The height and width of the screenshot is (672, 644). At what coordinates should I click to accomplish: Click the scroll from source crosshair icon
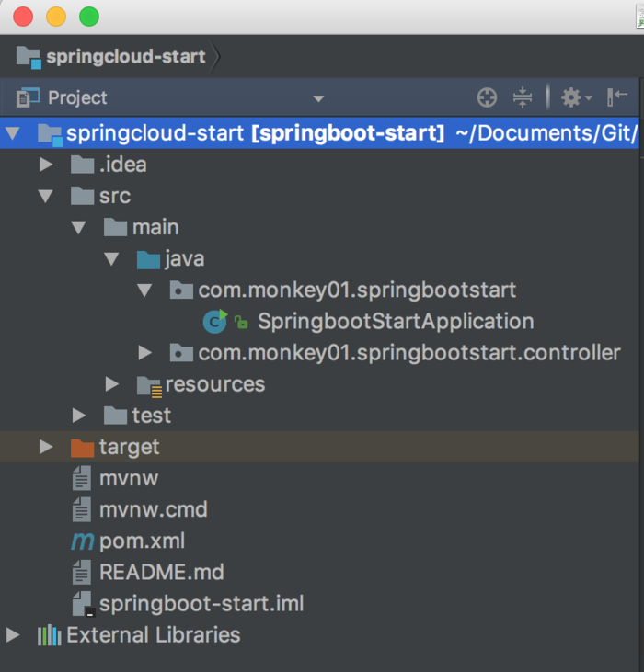pyautogui.click(x=487, y=97)
